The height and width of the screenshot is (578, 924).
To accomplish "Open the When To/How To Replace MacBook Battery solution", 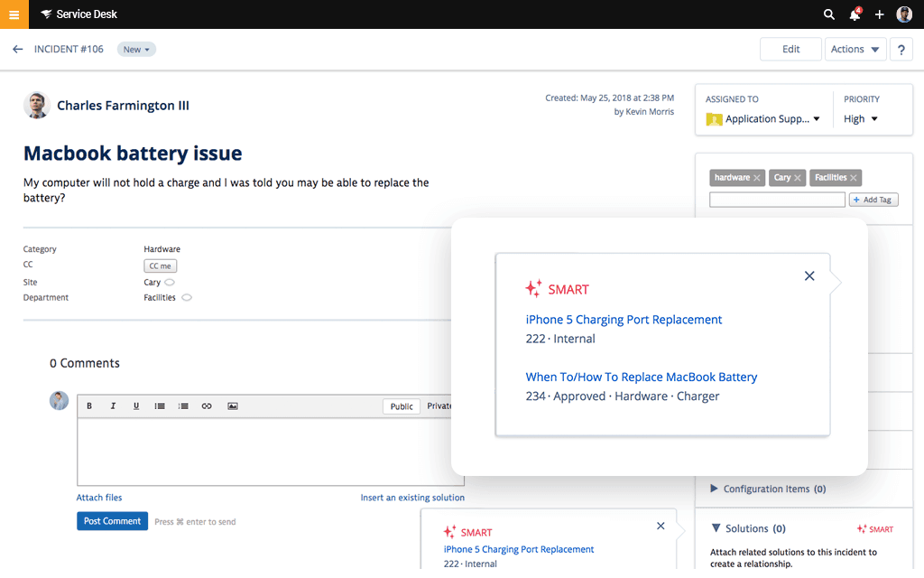I will [x=641, y=377].
